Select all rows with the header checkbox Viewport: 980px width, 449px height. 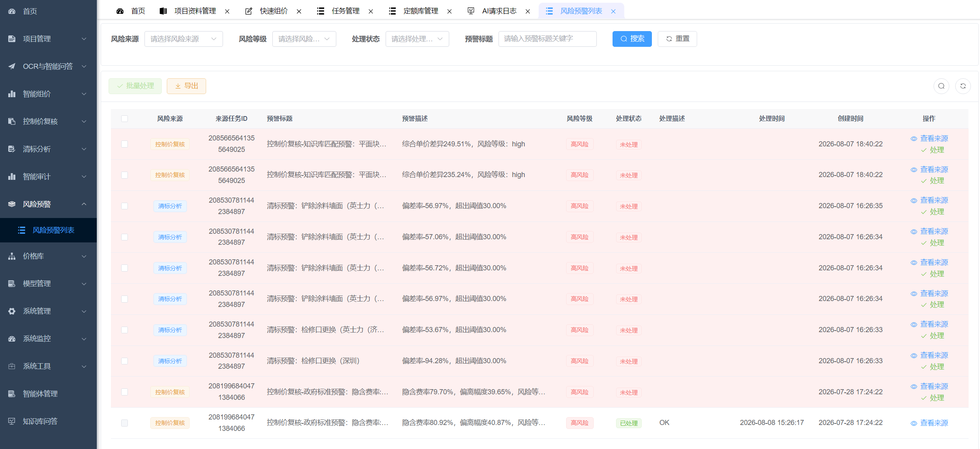point(125,119)
